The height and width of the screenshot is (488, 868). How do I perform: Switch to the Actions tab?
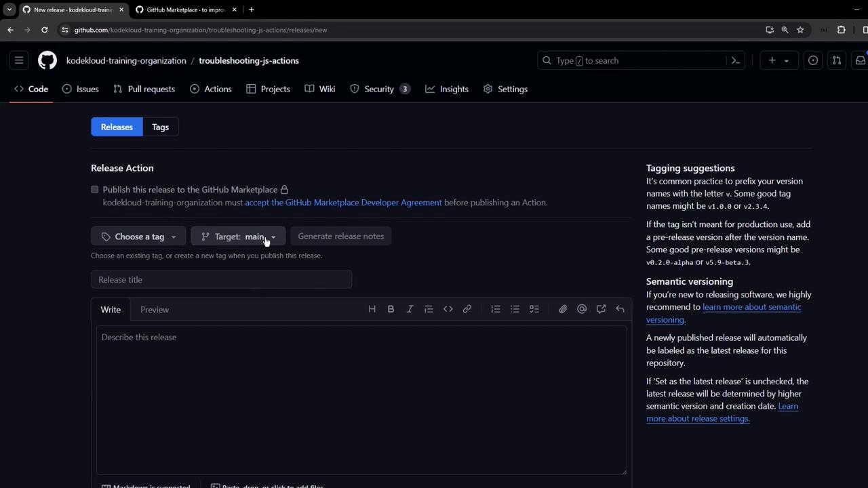pyautogui.click(x=211, y=89)
